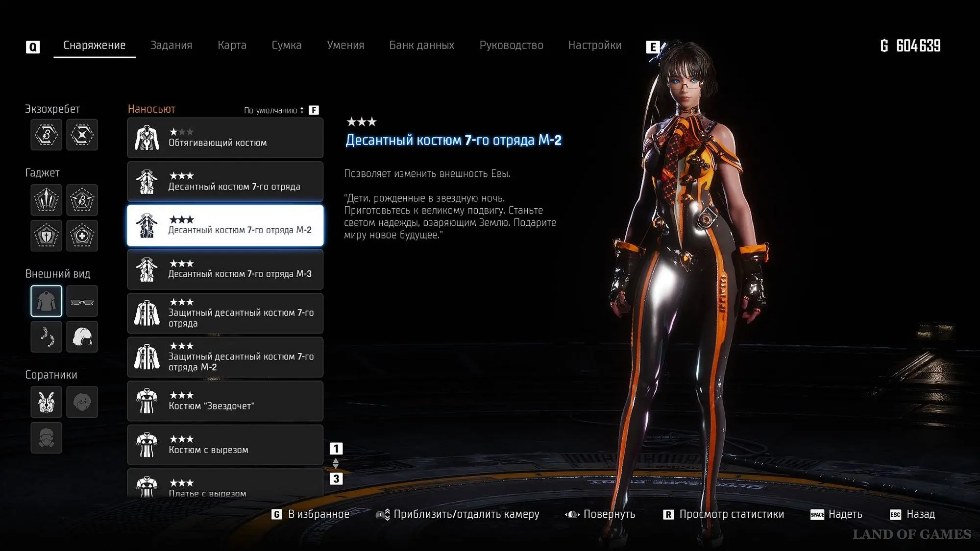The image size is (980, 551).
Task: Open the medical plus Гаджет slot
Action: pos(82,236)
